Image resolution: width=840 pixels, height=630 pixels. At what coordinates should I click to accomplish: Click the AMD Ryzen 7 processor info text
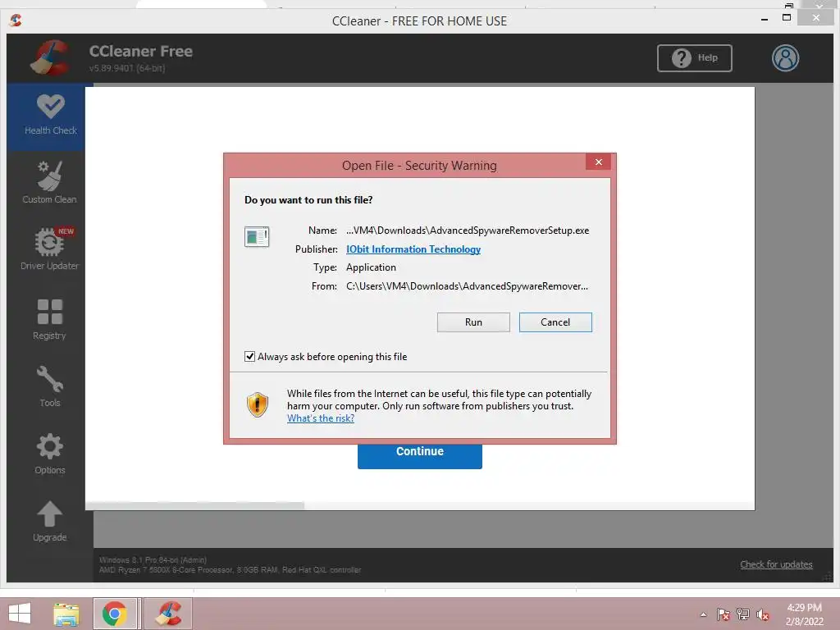tap(230, 569)
